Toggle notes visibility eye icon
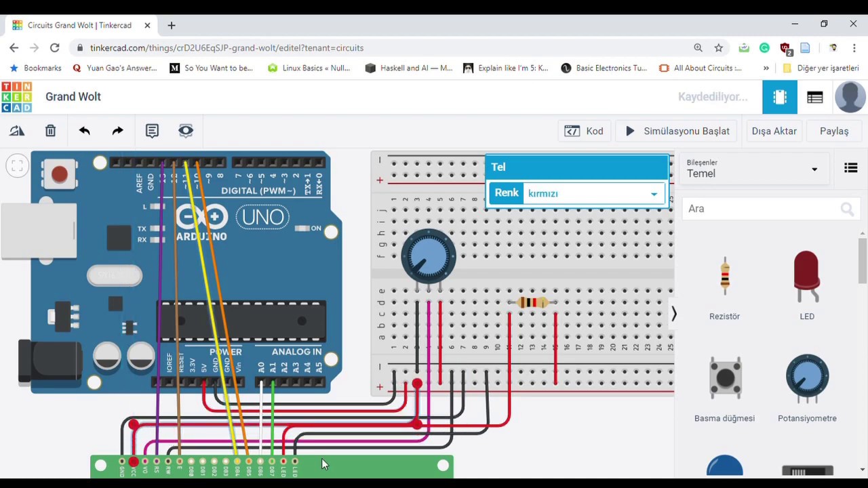This screenshot has width=868, height=488. pyautogui.click(x=186, y=131)
